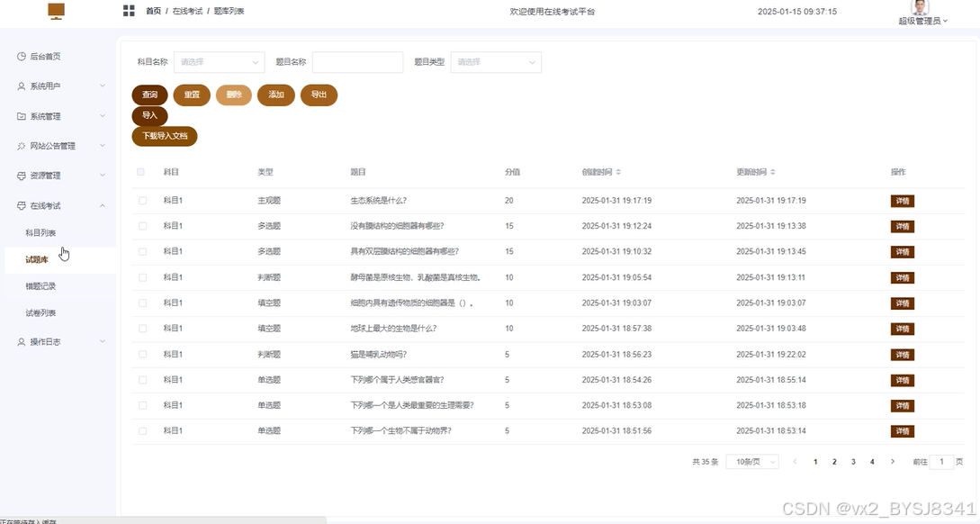Open 错题记录 in the sidebar
The height and width of the screenshot is (524, 980).
coord(40,286)
